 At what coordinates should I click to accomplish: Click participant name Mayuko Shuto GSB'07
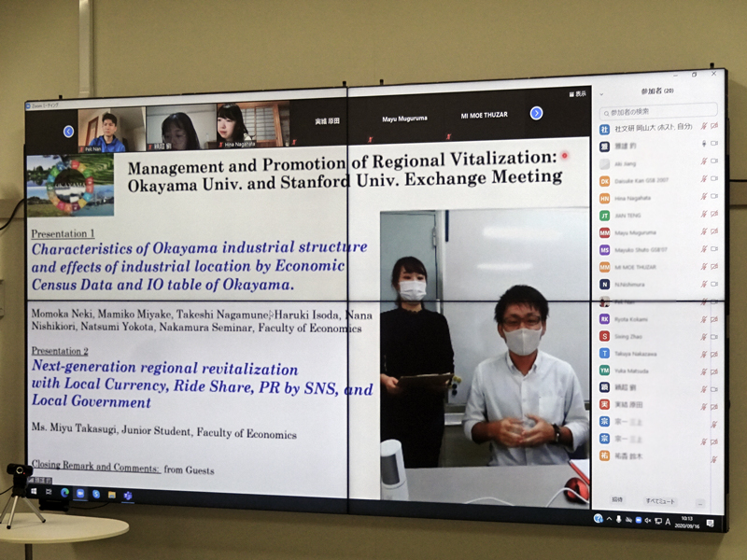point(641,250)
